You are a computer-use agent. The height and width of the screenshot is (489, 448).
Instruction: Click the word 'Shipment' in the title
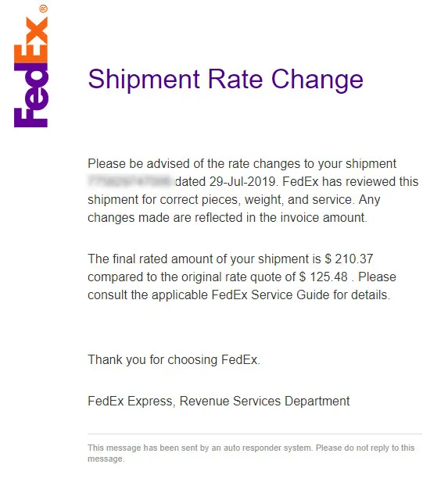(144, 80)
